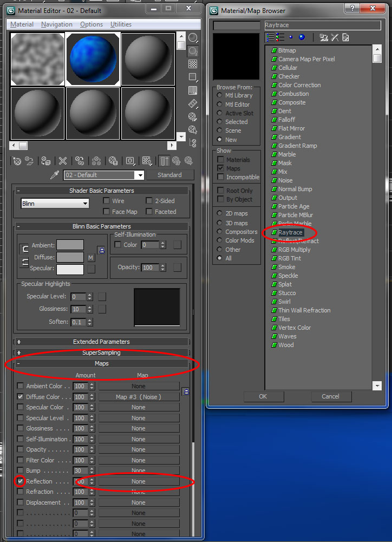Image resolution: width=392 pixels, height=542 pixels.
Task: Click Go Forward to Sibling icon
Action: point(188,161)
